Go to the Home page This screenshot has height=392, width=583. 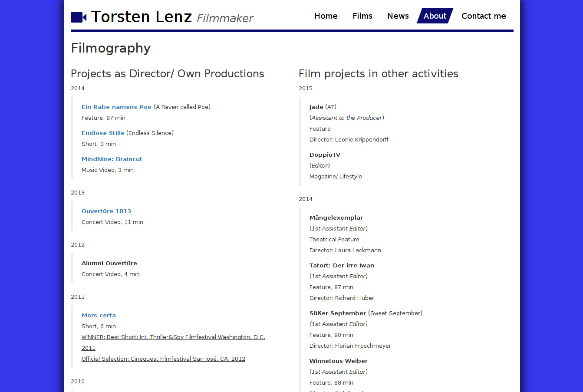(x=326, y=16)
